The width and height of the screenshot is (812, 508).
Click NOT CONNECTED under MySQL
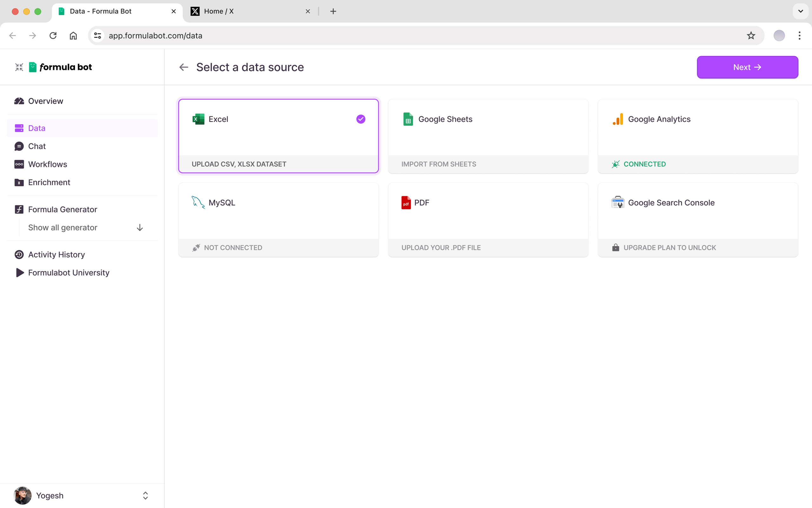click(x=233, y=248)
